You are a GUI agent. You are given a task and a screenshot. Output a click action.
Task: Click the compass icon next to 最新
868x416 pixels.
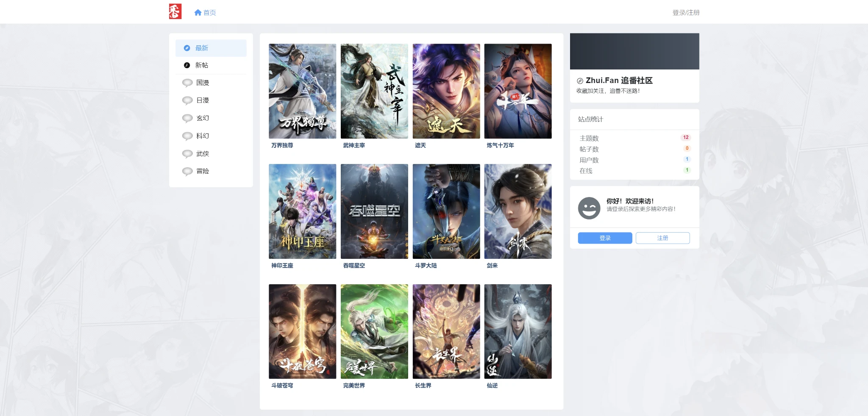(187, 48)
